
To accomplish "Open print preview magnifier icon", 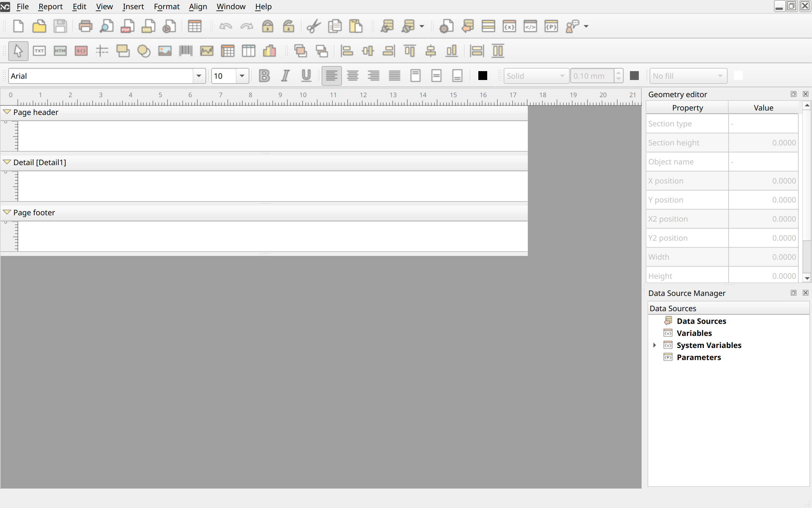I will tap(106, 26).
